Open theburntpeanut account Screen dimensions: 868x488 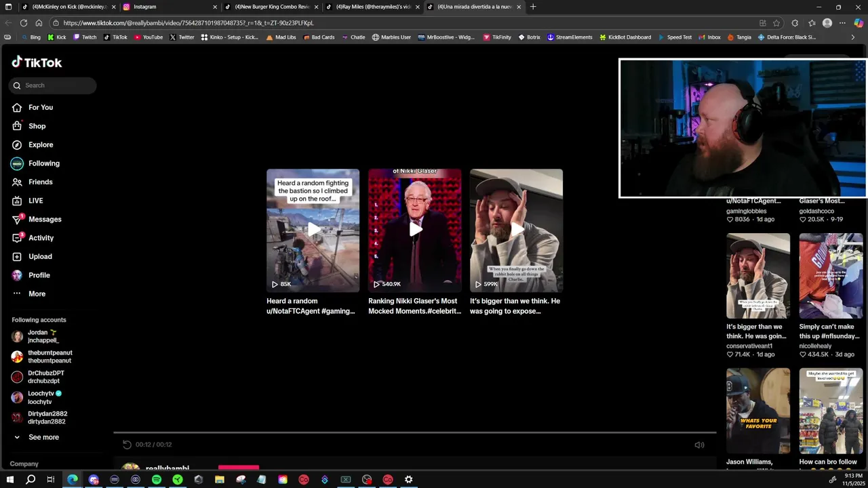(42, 357)
